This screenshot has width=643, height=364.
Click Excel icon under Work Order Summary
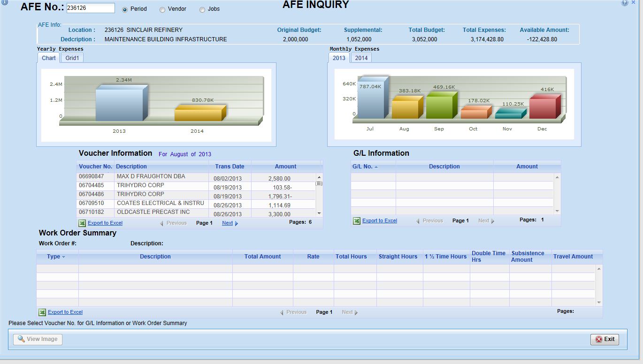pos(42,312)
